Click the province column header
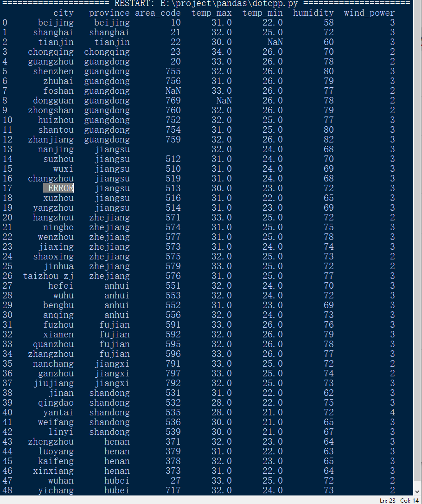The height and width of the screenshot is (504, 422). point(109,13)
